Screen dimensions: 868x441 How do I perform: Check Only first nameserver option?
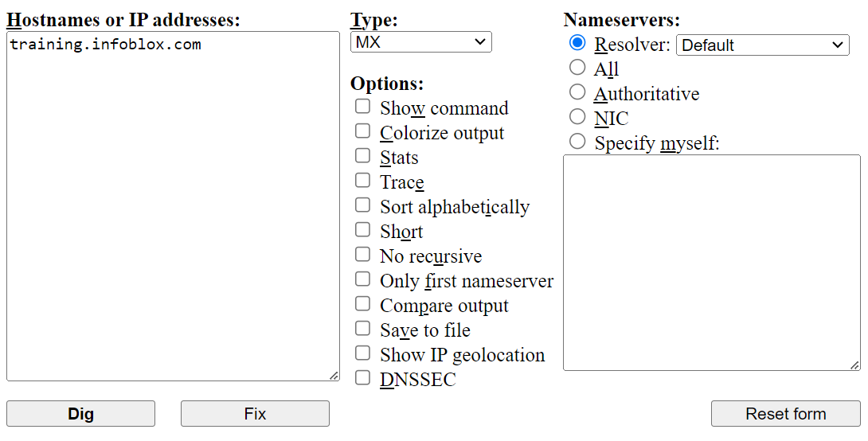(363, 279)
